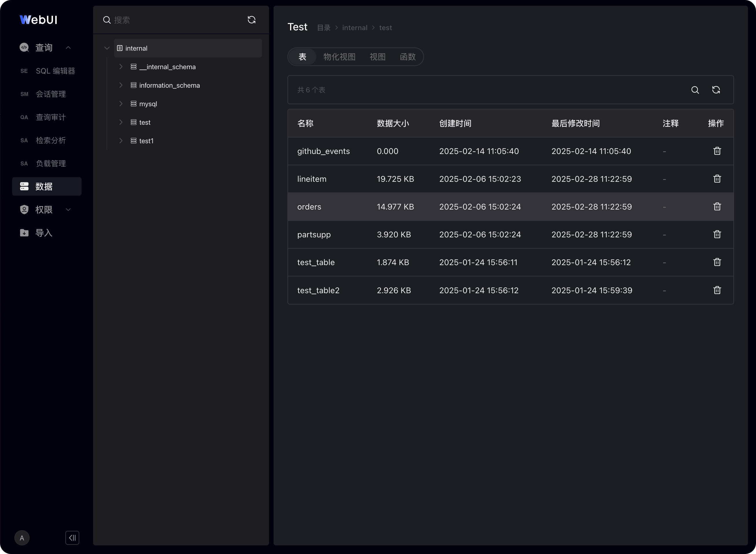Open the user avatar A

pyautogui.click(x=22, y=538)
